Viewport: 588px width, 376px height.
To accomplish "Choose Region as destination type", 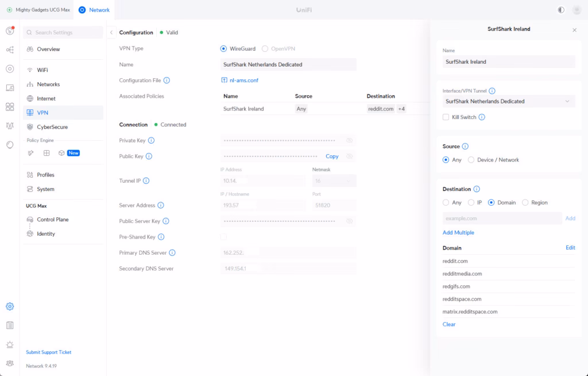I will pyautogui.click(x=525, y=202).
